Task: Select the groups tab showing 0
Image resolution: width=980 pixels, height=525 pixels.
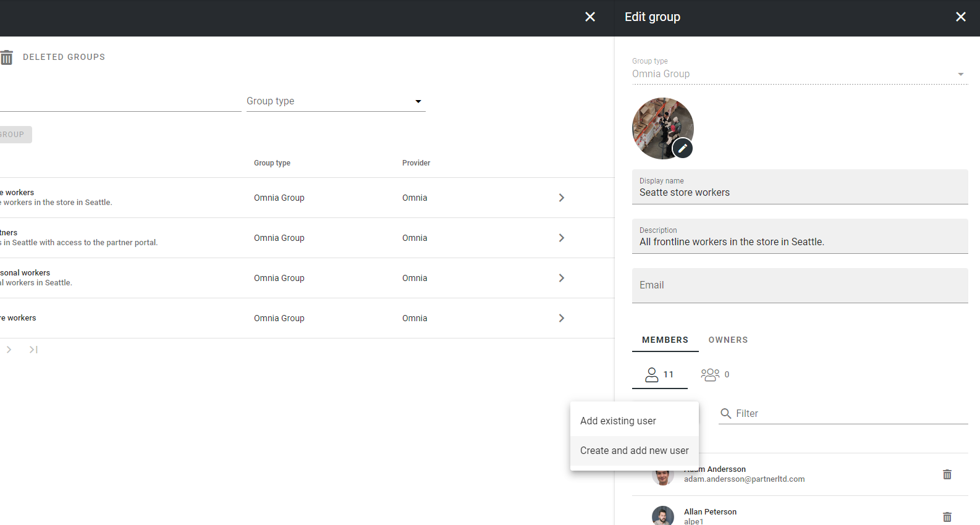Action: point(715,374)
